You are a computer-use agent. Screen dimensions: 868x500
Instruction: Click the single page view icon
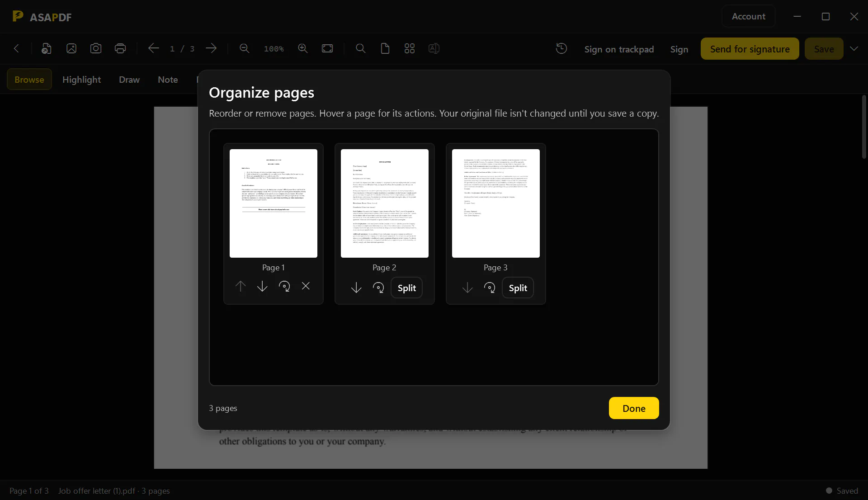[385, 48]
